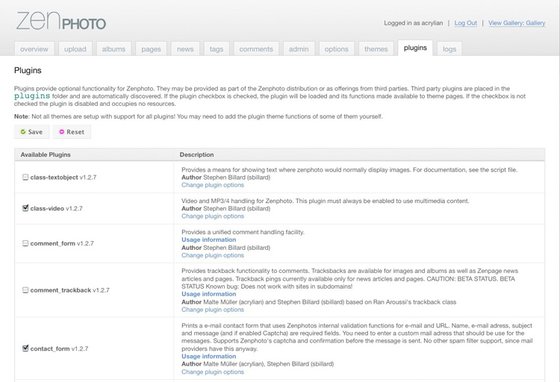560x382 pixels.
Task: Go to the options tab
Action: click(336, 49)
